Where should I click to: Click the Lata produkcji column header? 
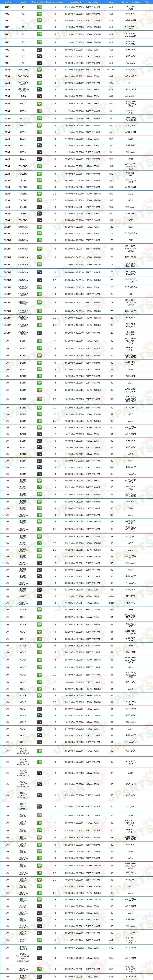coord(74,2)
